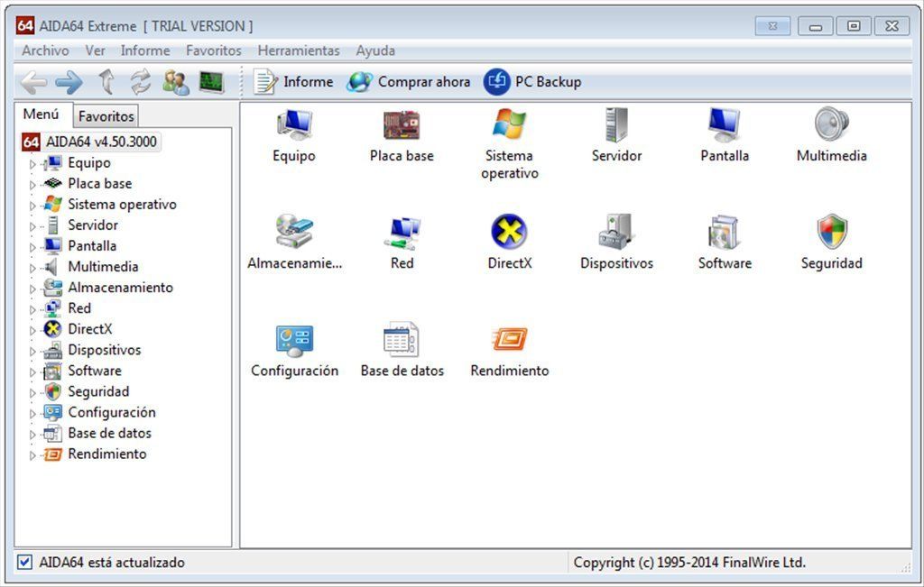Open the Rendimiento benchmark icon
The image size is (924, 587).
509,340
